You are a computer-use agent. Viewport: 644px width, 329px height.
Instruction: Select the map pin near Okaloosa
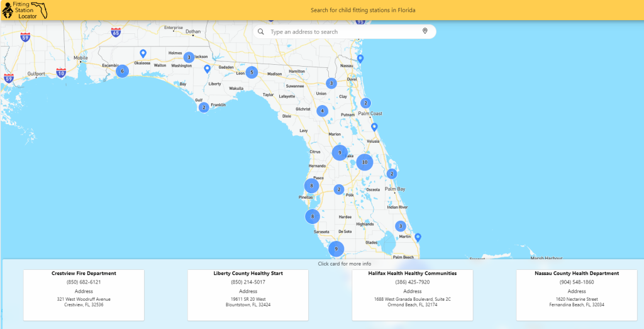(x=143, y=54)
